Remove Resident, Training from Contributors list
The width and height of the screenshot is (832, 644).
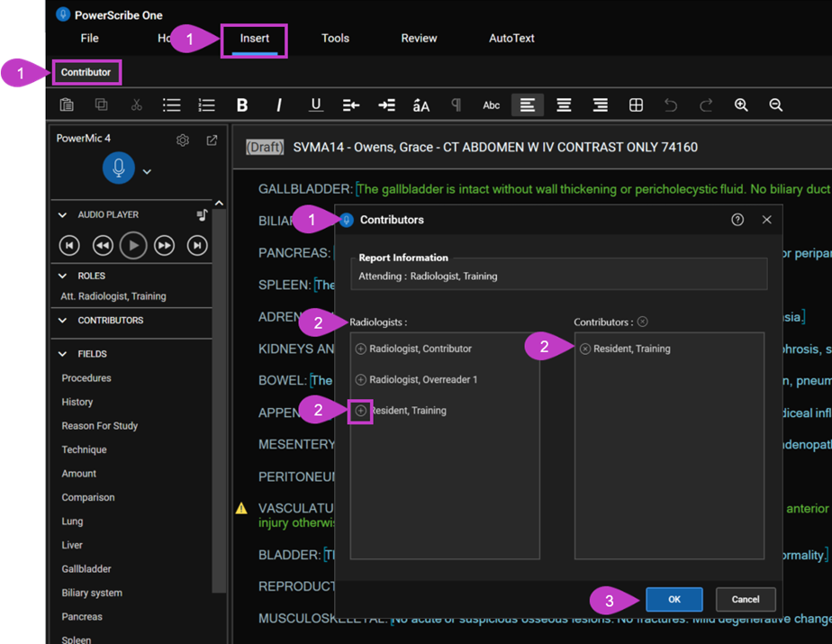point(584,349)
